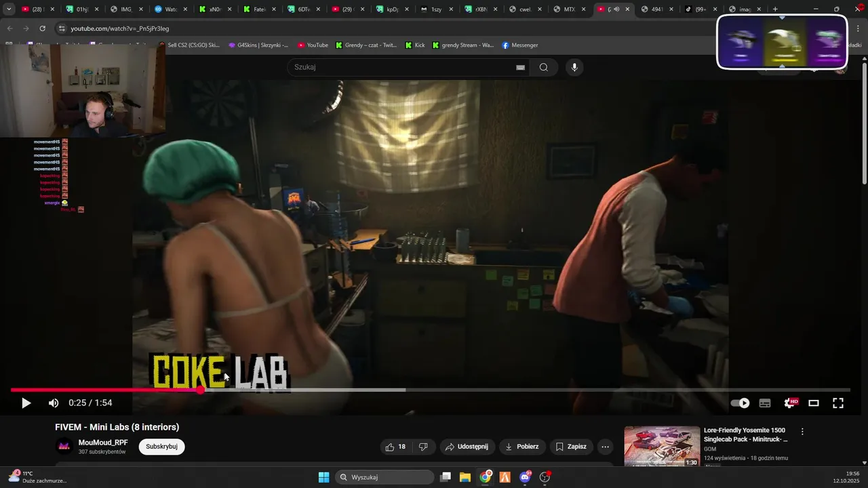
Task: Open player settings gear
Action: click(790, 403)
